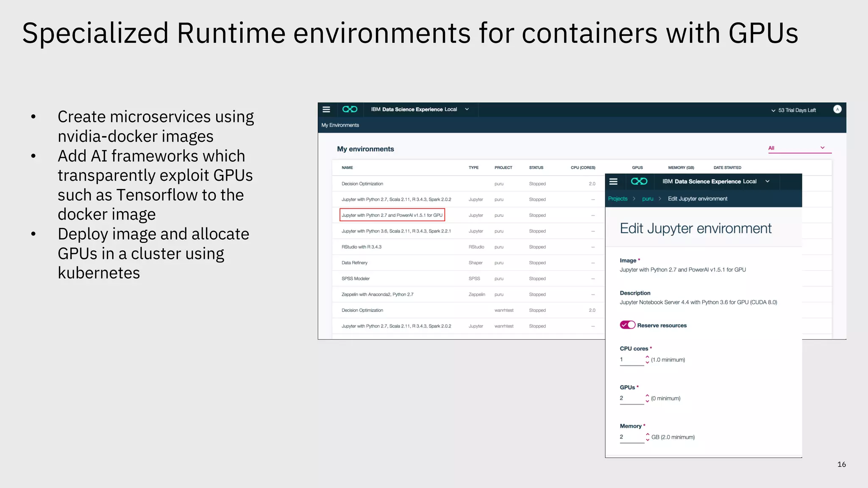Click CPU cores input field
This screenshot has width=868, height=488.
pos(632,360)
